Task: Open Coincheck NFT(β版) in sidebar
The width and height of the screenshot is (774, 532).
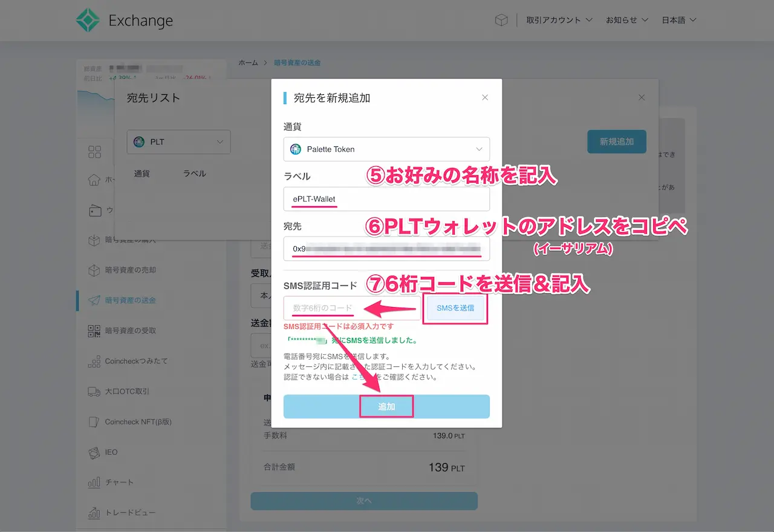Action: pyautogui.click(x=138, y=421)
